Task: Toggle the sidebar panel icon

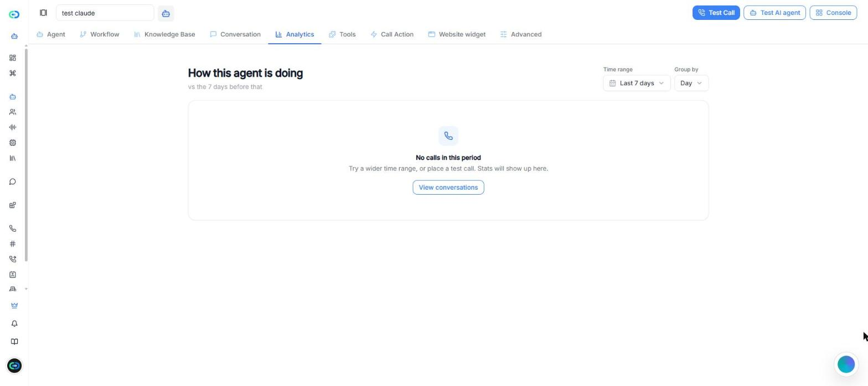Action: (43, 13)
